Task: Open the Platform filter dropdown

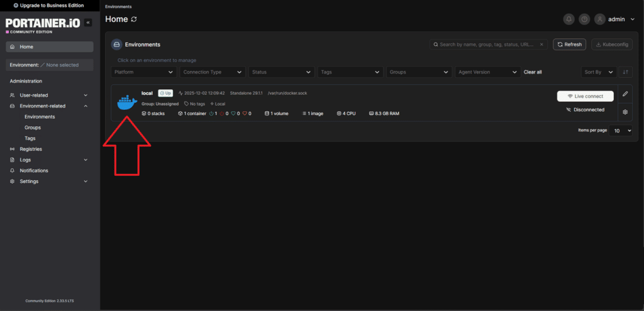Action: tap(145, 72)
